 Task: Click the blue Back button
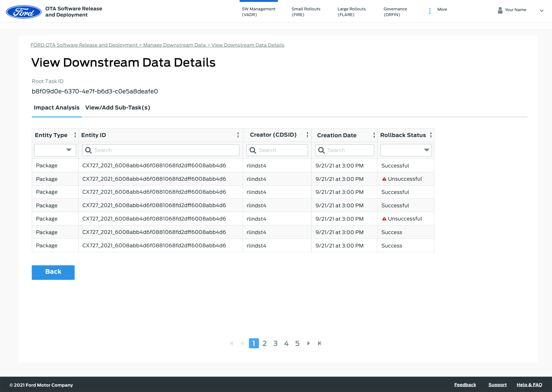coord(53,272)
